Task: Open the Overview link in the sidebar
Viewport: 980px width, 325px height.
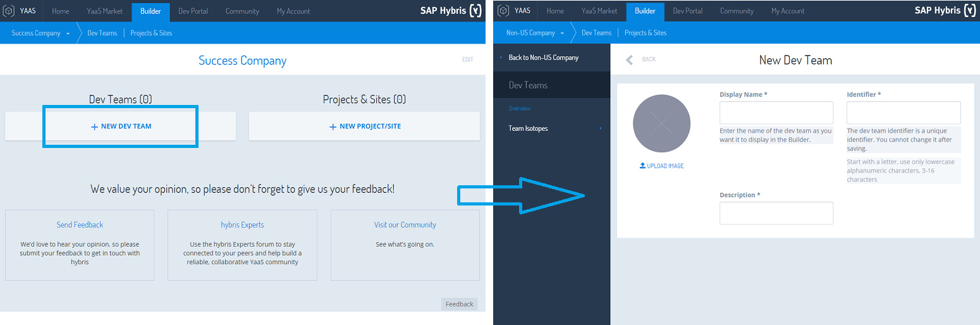Action: tap(520, 109)
